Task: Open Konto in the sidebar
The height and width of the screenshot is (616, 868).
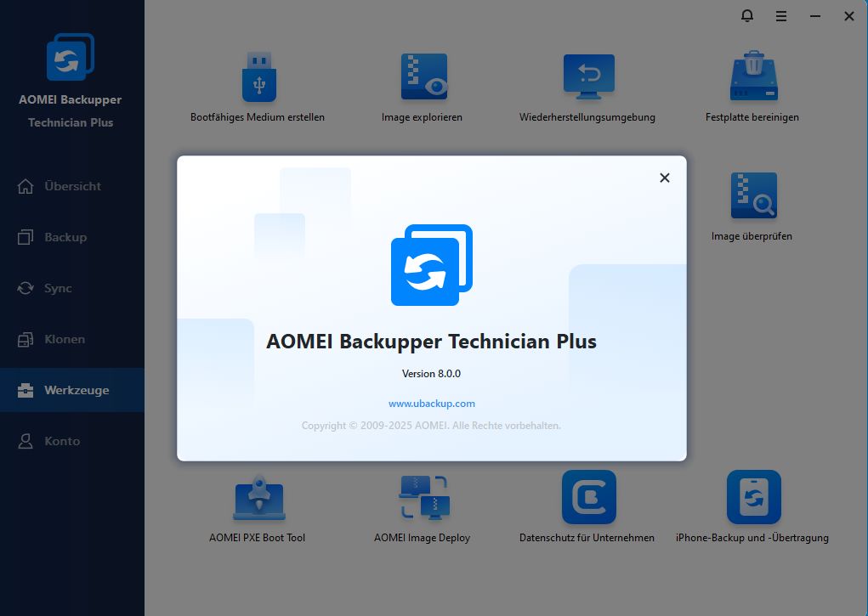Action: 72,441
